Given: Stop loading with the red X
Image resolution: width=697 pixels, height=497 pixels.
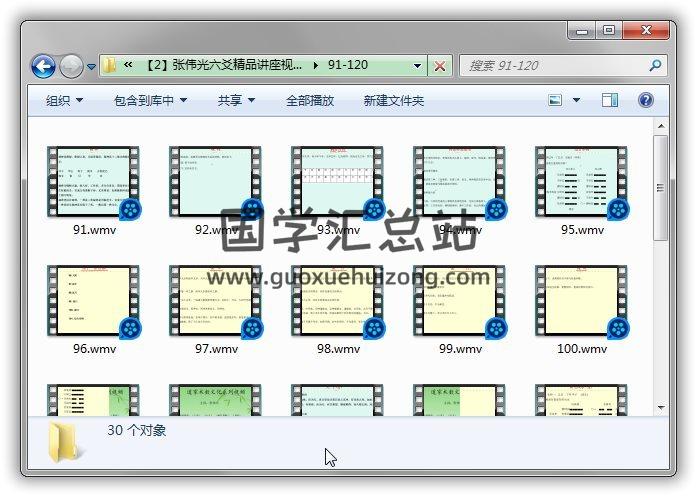Looking at the screenshot, I should 440,66.
